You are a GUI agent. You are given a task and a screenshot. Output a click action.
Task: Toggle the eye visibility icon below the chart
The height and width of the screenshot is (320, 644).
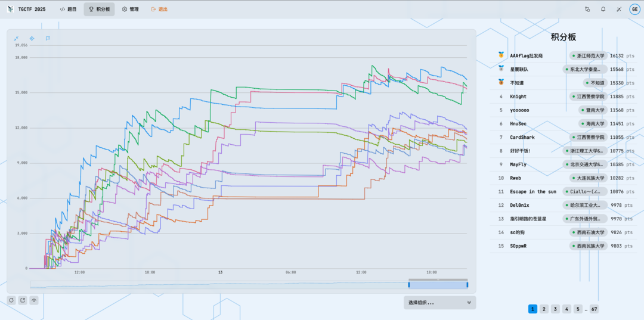click(34, 300)
